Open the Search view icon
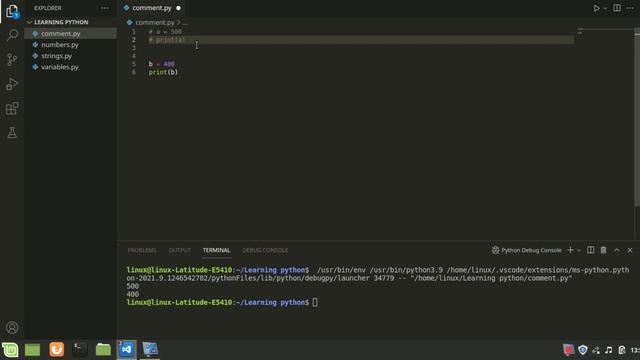The height and width of the screenshot is (360, 640). click(x=12, y=35)
